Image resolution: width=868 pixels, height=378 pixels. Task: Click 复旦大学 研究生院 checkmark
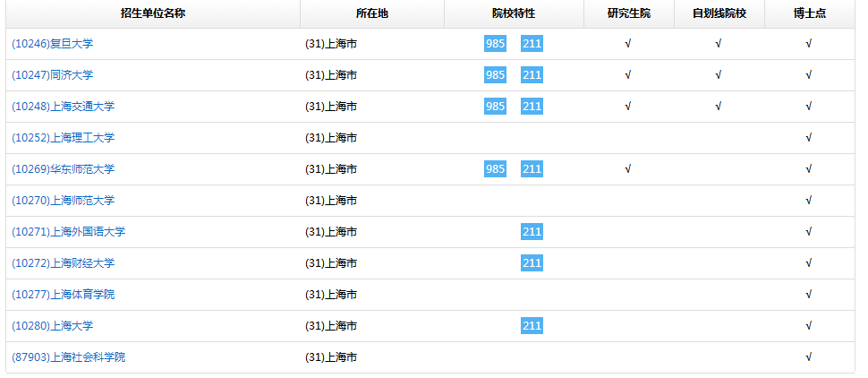pos(628,44)
